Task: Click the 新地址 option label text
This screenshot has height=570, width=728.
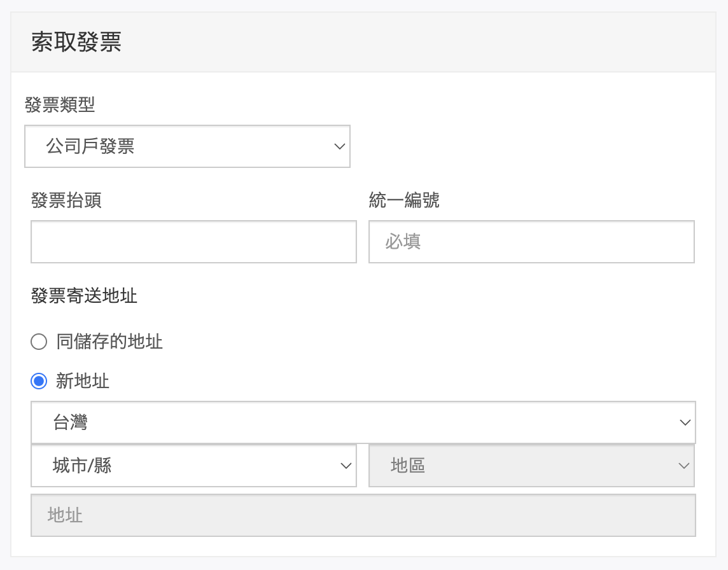Action: point(83,381)
